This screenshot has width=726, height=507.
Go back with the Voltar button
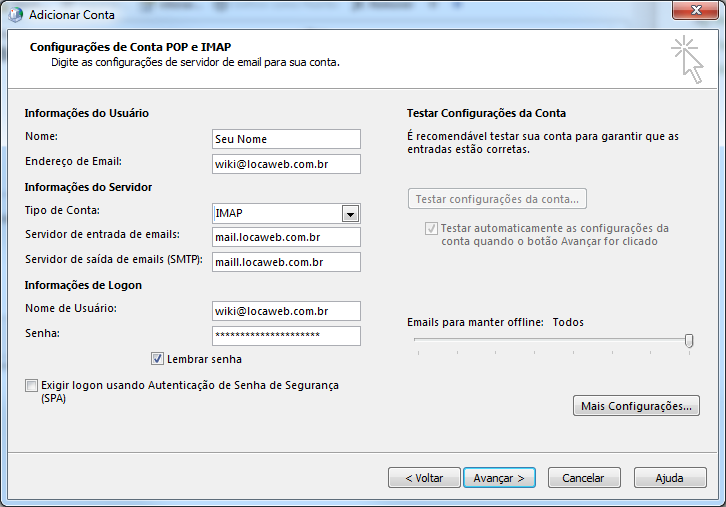[424, 477]
